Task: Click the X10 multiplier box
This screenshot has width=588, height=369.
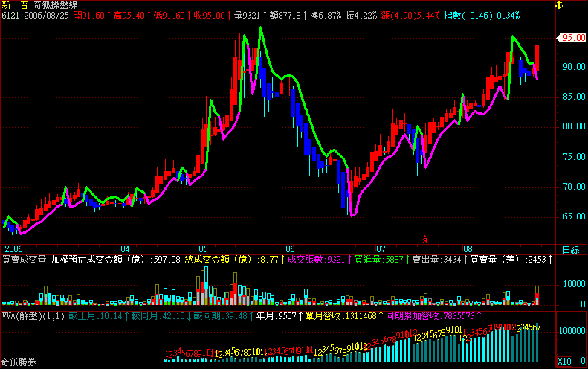Action: point(564,362)
